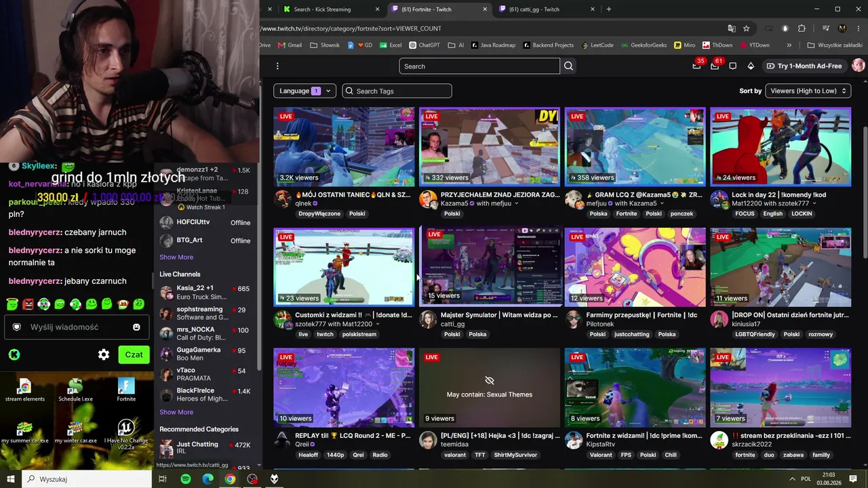Expand Show More under Live Channels
Image resolution: width=868 pixels, height=488 pixels.
pyautogui.click(x=176, y=412)
